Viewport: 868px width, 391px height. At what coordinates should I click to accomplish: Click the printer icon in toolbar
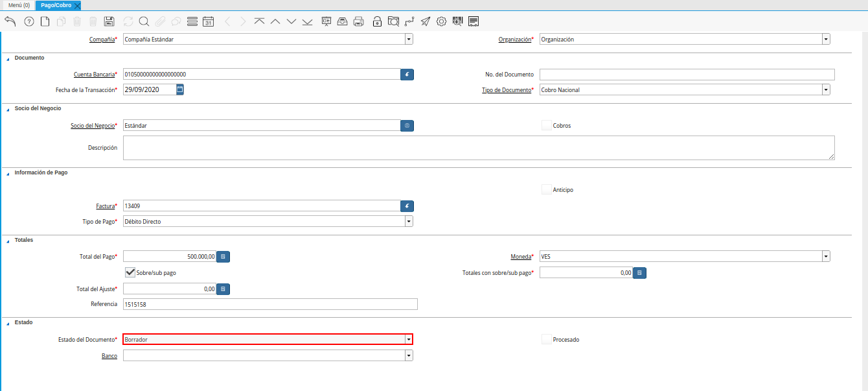358,21
